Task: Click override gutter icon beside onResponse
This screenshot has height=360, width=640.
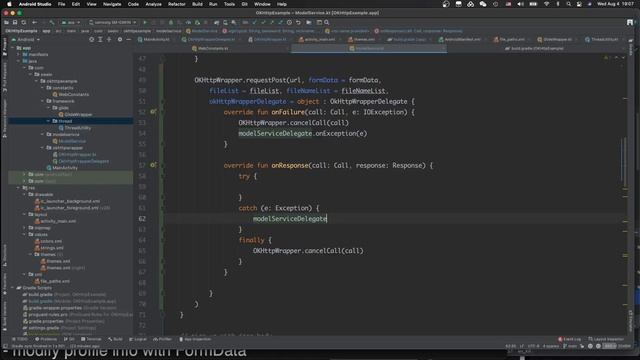Action: 153,165
